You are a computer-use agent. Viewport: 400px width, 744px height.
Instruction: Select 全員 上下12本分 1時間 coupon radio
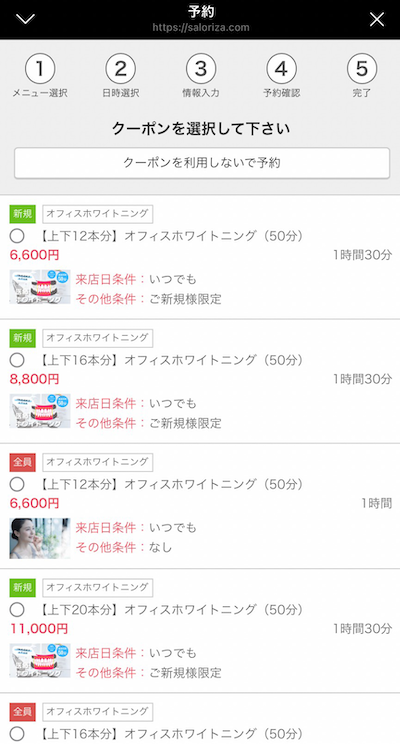[x=17, y=484]
